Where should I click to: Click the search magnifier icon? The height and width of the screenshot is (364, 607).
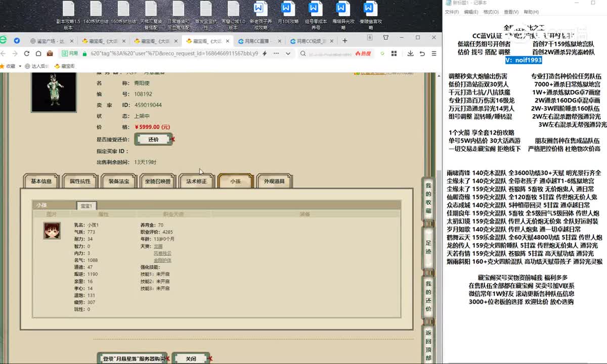pyautogui.click(x=303, y=54)
